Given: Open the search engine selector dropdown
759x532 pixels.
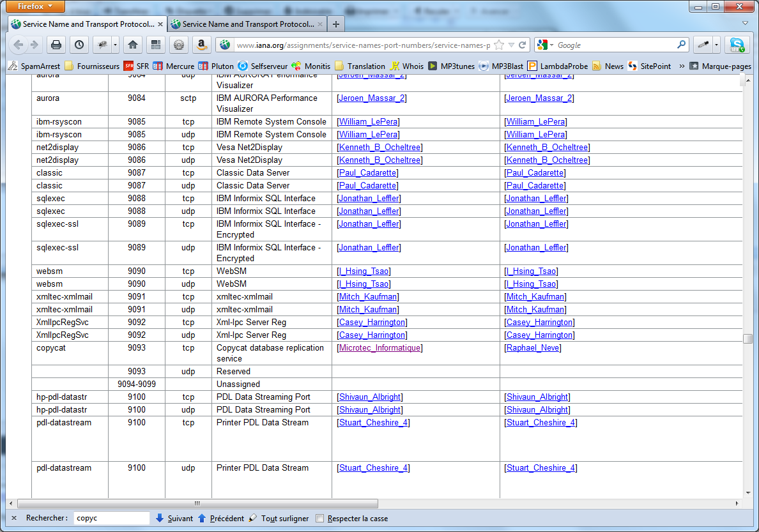Looking at the screenshot, I should (546, 45).
